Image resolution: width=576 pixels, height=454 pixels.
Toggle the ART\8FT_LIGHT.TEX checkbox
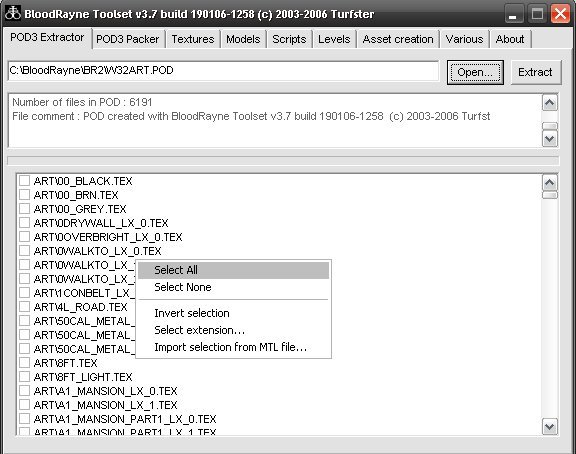[x=24, y=376]
